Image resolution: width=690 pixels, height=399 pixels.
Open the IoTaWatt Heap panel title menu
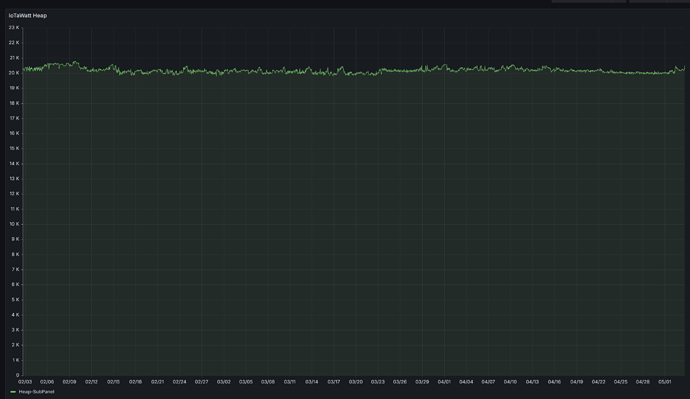point(28,15)
